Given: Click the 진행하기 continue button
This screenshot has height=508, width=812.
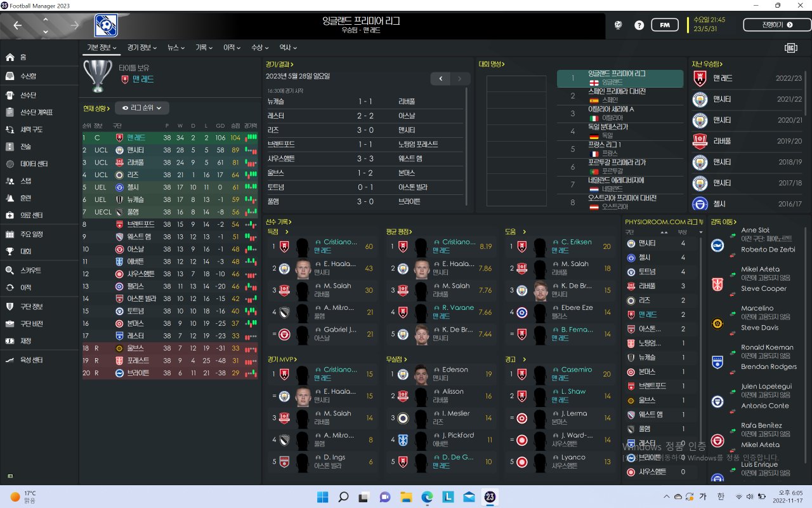Looking at the screenshot, I should pyautogui.click(x=777, y=25).
